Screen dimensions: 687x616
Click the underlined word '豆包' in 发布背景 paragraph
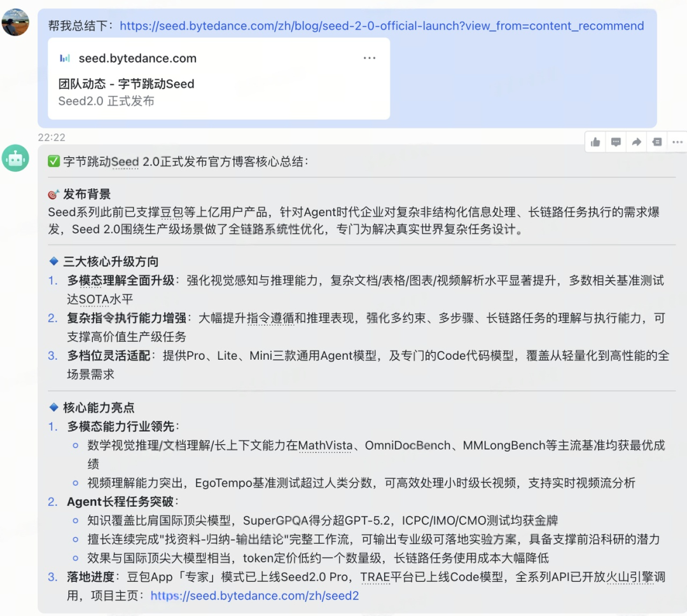coord(172,212)
